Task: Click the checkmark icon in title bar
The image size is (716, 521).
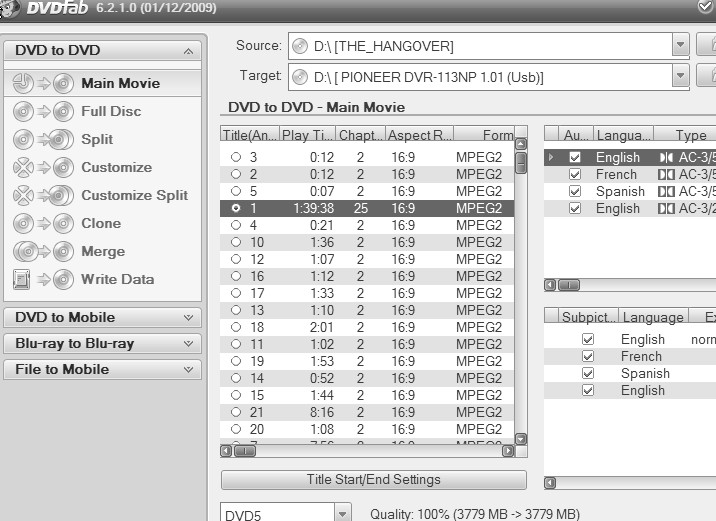Action: tap(706, 6)
